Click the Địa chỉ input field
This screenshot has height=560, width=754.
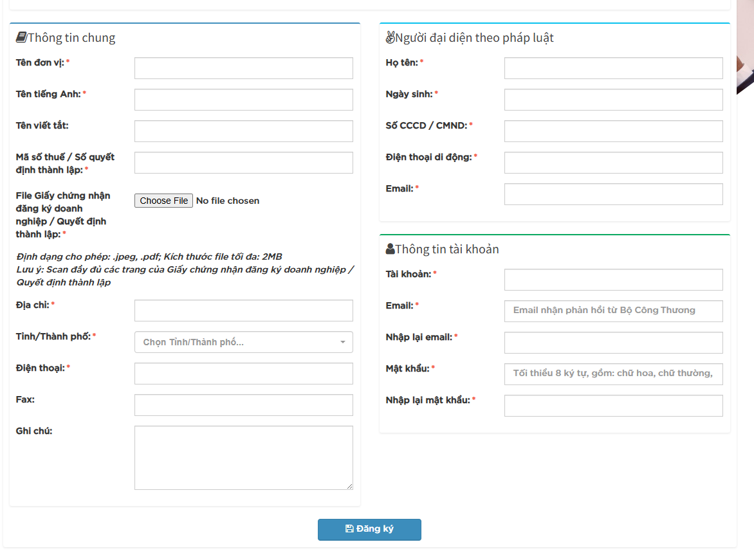click(x=243, y=311)
